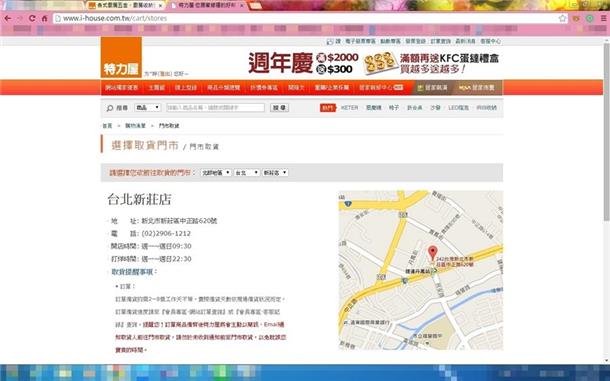
Task: Click the orange 特力屋 logo
Action: point(121,57)
